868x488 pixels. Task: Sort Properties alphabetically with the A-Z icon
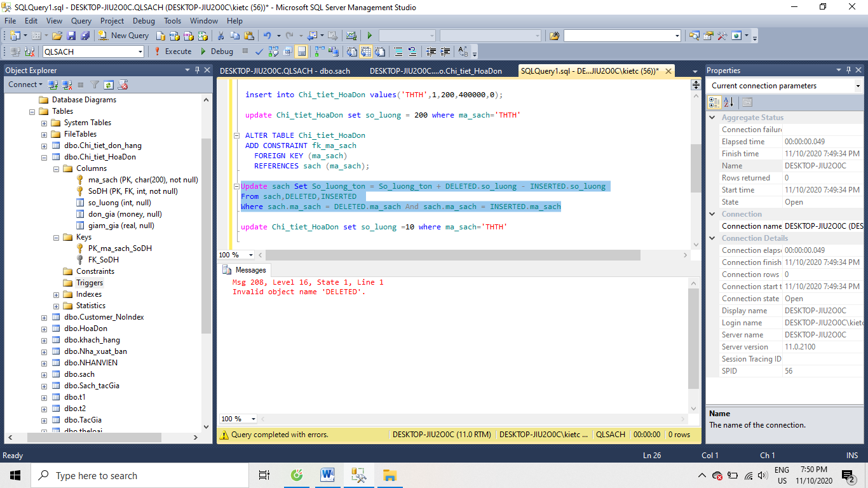729,102
